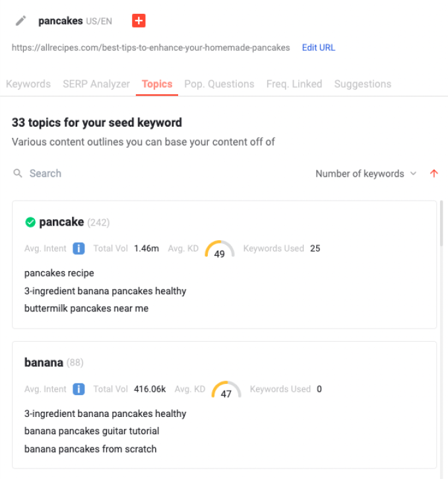The image size is (448, 479).
Task: Click the blue intent icon in banana card
Action: tap(79, 389)
